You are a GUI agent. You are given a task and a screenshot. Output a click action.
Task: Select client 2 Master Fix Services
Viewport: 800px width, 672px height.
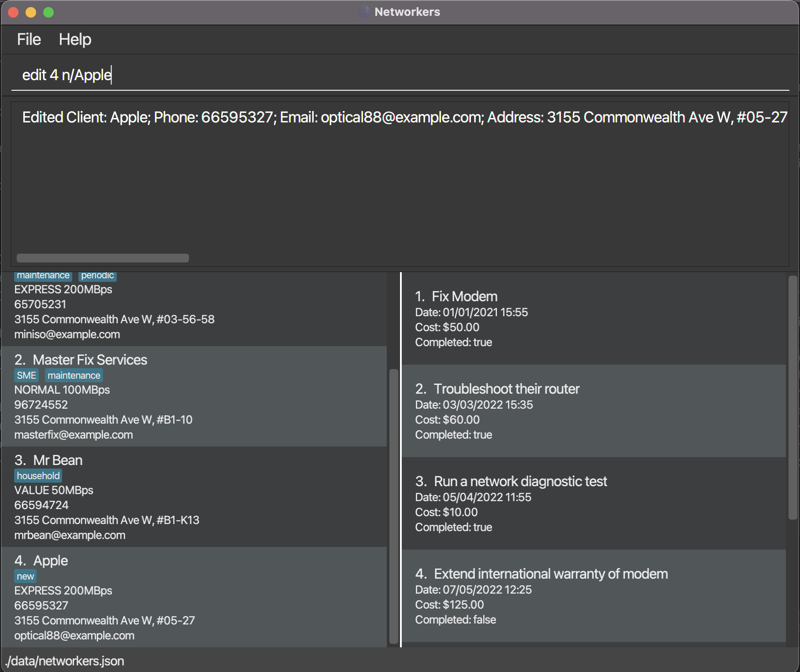click(x=194, y=396)
